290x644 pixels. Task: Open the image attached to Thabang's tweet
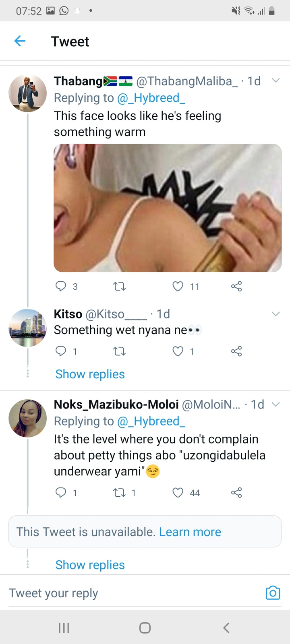(x=168, y=208)
